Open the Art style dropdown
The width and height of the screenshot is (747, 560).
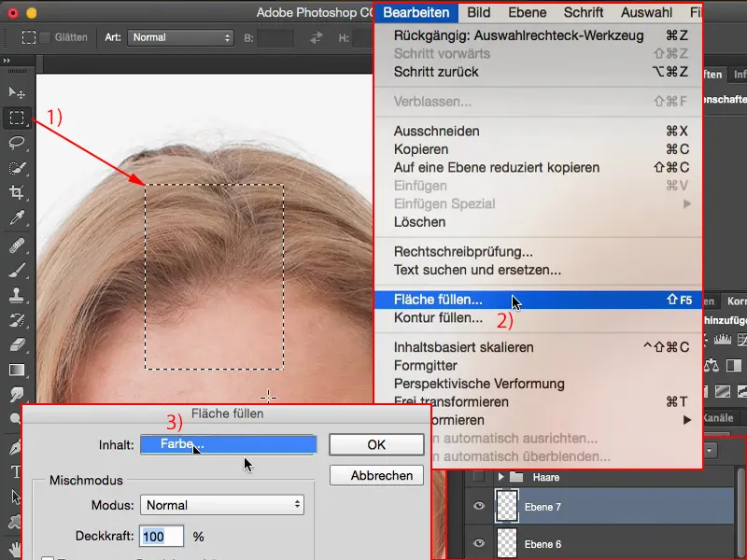(x=180, y=37)
